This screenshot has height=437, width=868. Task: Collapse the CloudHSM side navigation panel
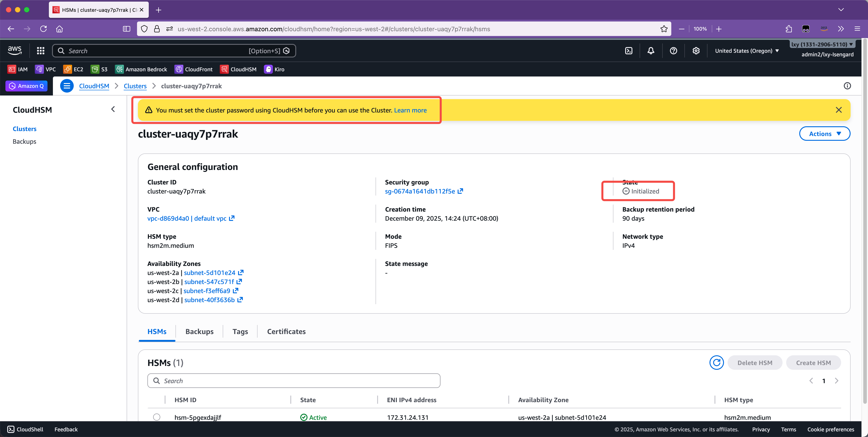click(x=113, y=109)
